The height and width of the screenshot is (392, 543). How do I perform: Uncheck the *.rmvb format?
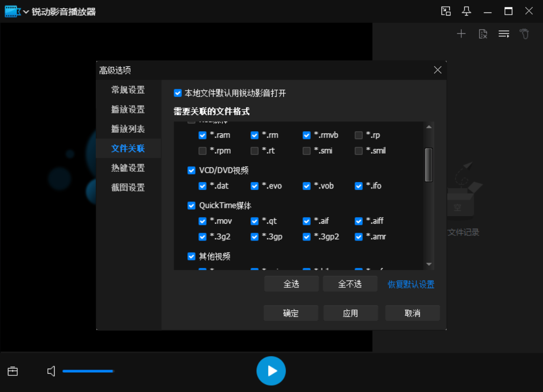coord(307,135)
